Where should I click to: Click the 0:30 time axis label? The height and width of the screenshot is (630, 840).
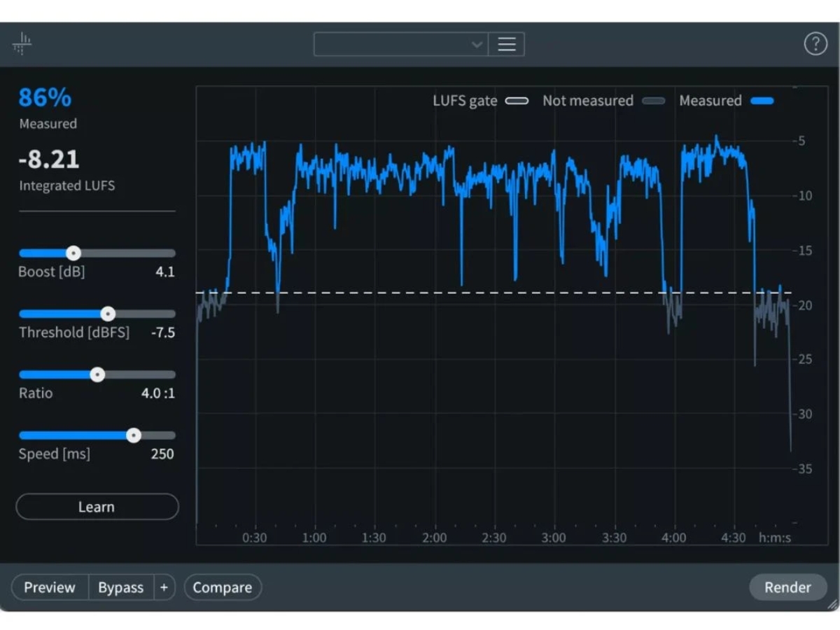255,538
